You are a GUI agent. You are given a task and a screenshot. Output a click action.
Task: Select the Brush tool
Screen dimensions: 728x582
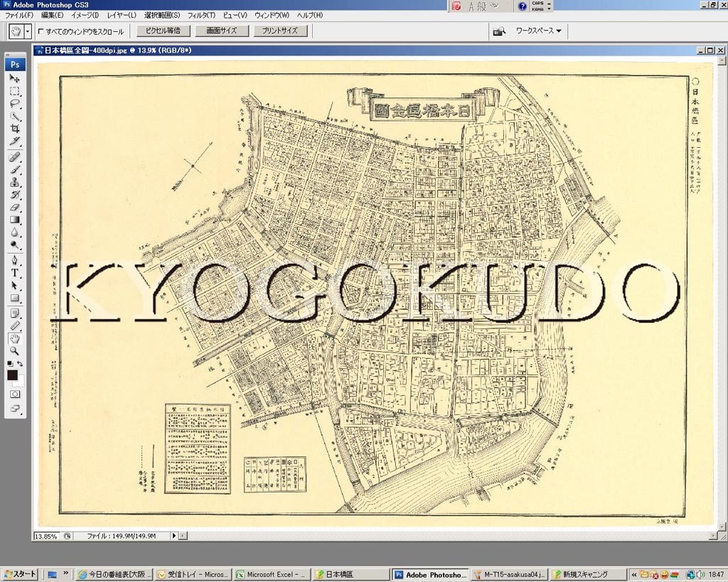[x=15, y=169]
